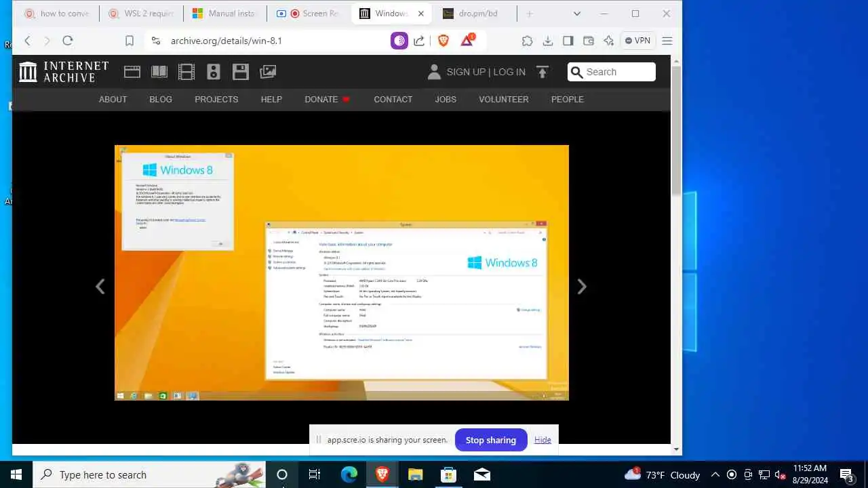Open the JOBS menu item
The height and width of the screenshot is (488, 868).
446,99
